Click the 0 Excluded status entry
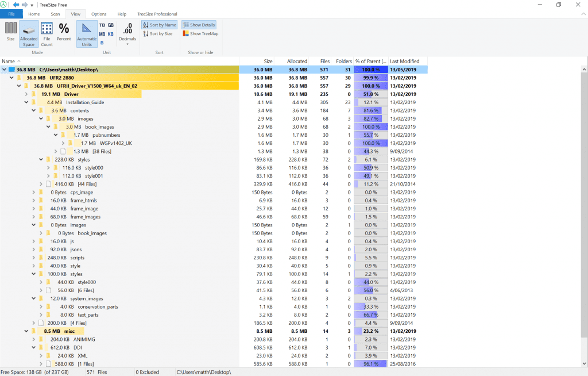588x376 pixels. click(x=147, y=372)
